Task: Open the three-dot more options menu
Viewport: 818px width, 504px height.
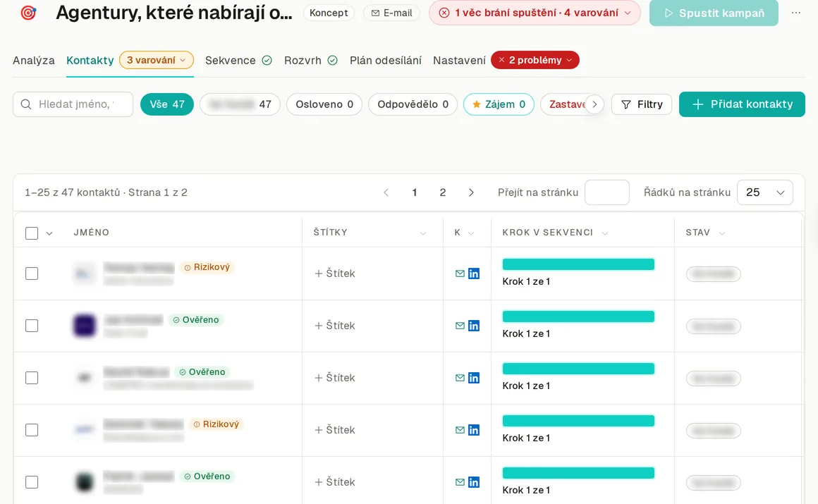Action: pos(795,13)
